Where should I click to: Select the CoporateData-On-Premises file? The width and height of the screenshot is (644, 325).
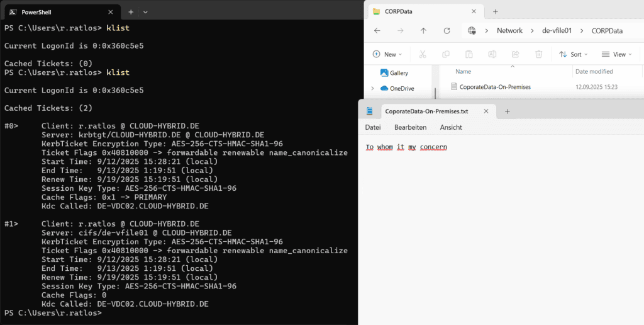(x=494, y=86)
